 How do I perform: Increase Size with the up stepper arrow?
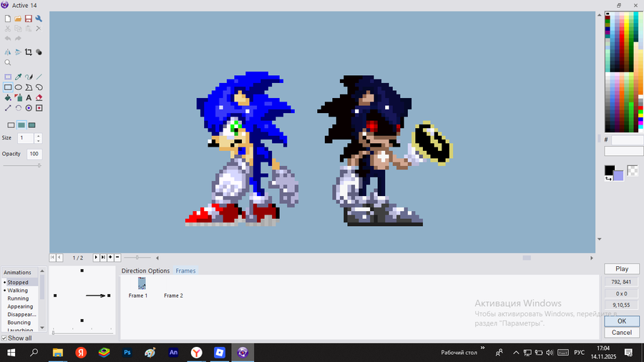pyautogui.click(x=38, y=136)
